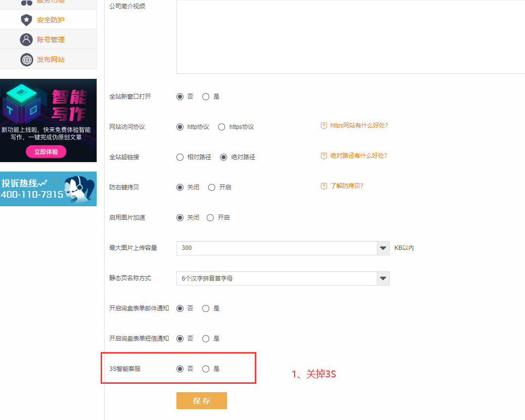The image size is (525, 420).
Task: Select 否 to disable 3S智能客服
Action: (x=180, y=369)
